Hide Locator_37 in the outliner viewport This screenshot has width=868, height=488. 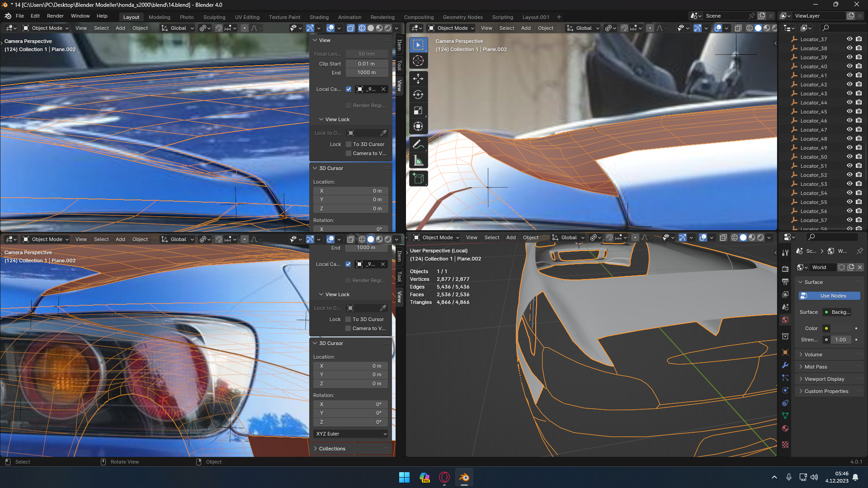coord(849,39)
